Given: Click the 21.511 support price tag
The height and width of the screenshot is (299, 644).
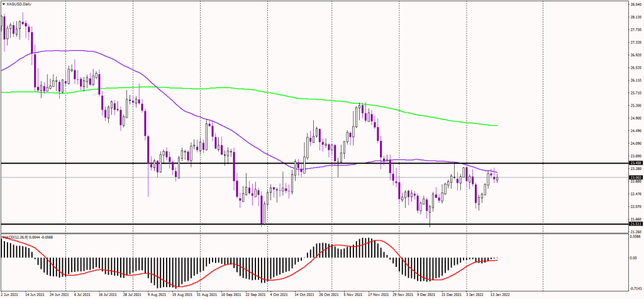Looking at the screenshot, I should [x=635, y=223].
